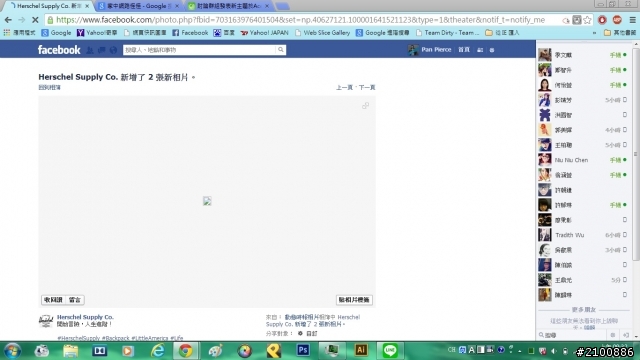The image size is (640, 360).
Task: Open the Facebook bookmark in bookmarks bar
Action: click(190, 33)
